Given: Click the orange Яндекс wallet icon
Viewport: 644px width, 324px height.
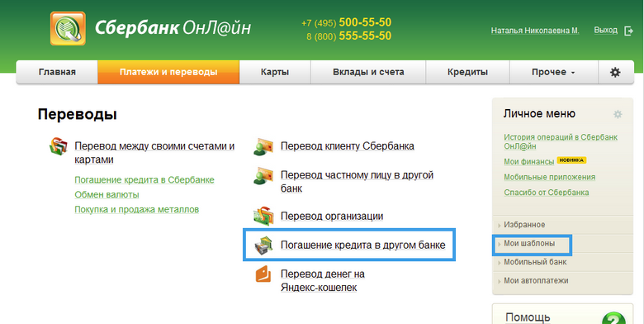Looking at the screenshot, I should tap(263, 274).
